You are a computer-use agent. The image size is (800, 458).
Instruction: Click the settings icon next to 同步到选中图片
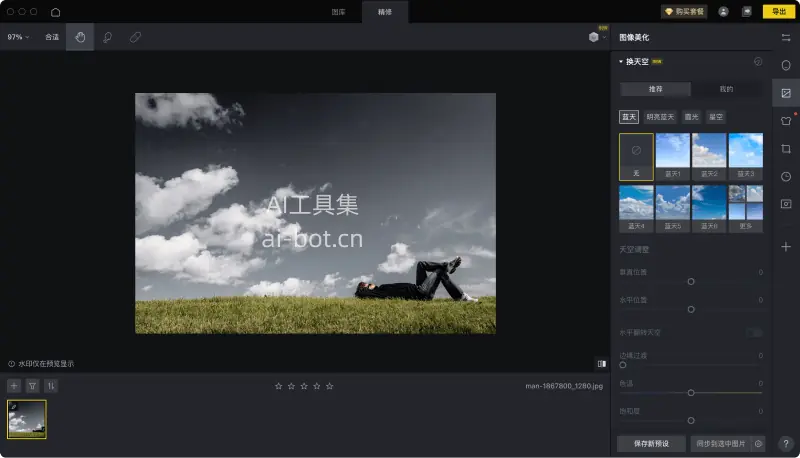coord(758,444)
